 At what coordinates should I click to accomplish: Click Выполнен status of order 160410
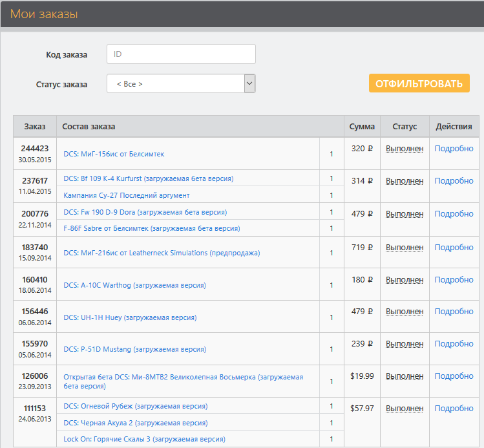(405, 279)
